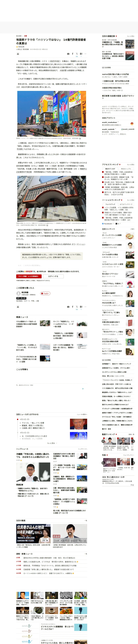Play the 石丸伸二代表が会見 video
The image size is (138, 644).
[70, 533]
